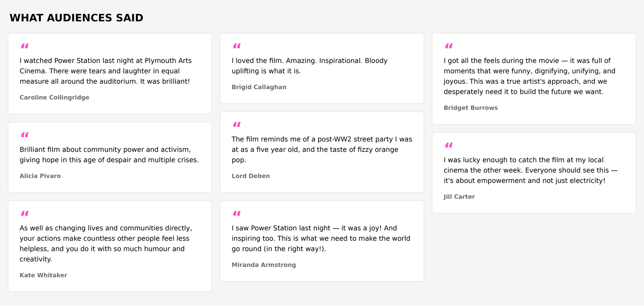
Task: Click the author name Brigid Callaghan
Action: coord(259,87)
